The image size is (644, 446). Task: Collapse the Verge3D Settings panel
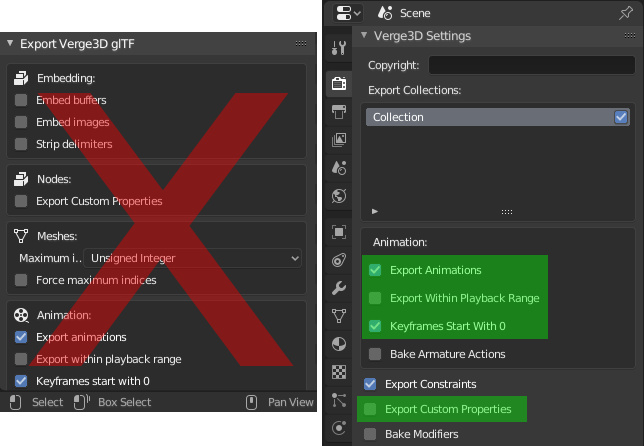coord(364,35)
